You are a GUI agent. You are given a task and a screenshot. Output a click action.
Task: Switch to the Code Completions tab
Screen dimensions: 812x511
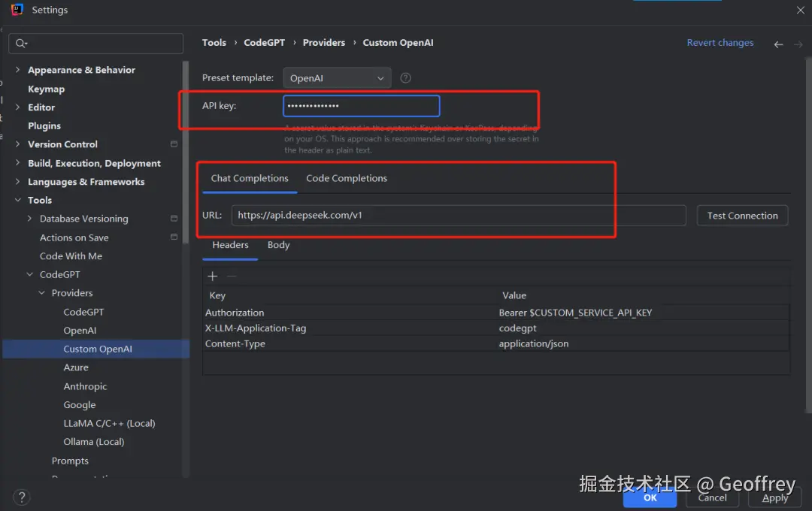347,178
